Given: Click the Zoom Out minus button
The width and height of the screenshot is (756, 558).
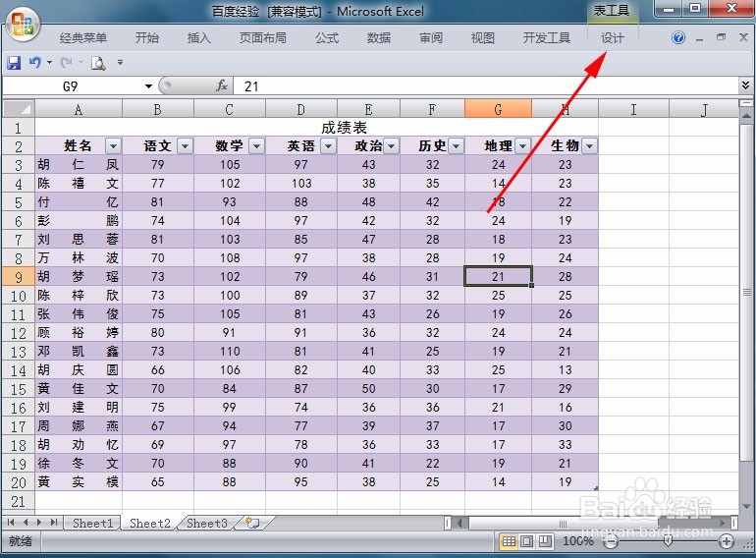Looking at the screenshot, I should [x=611, y=541].
